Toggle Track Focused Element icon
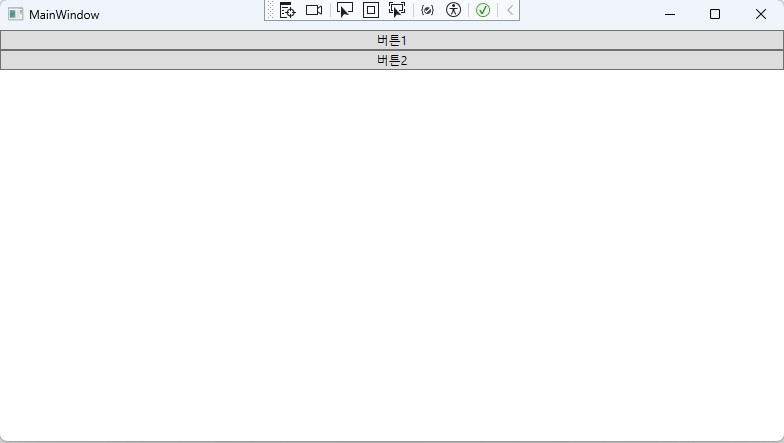 click(x=397, y=10)
